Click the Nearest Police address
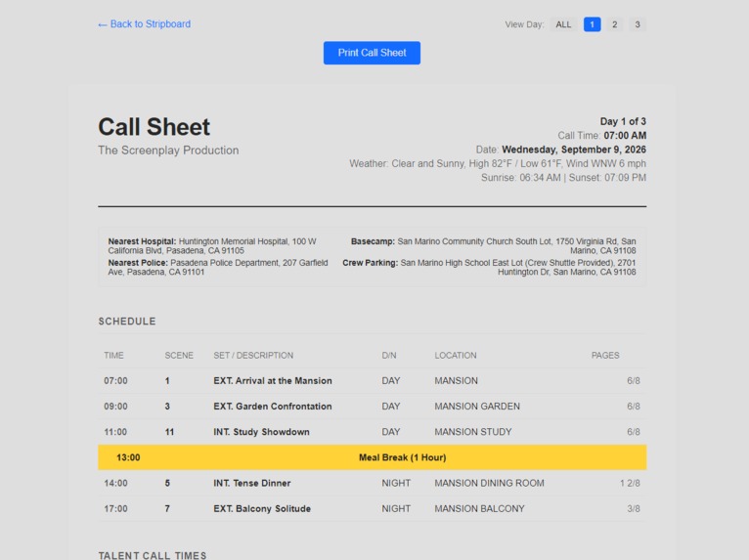749x560 pixels. click(218, 267)
